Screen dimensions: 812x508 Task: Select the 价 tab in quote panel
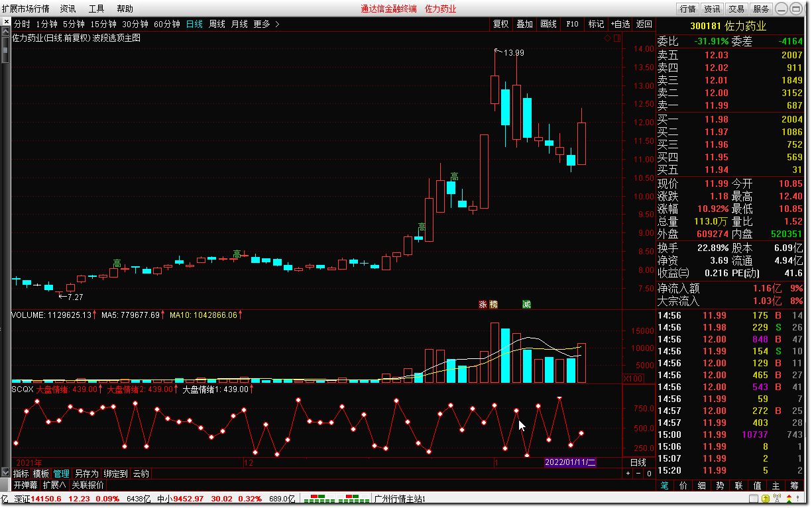coord(683,485)
